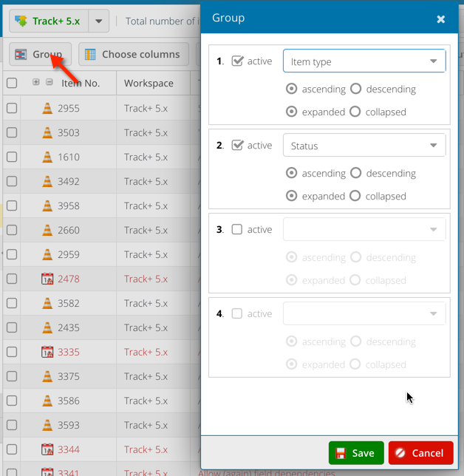Open the Choose columns option
464x476 pixels.
click(132, 55)
